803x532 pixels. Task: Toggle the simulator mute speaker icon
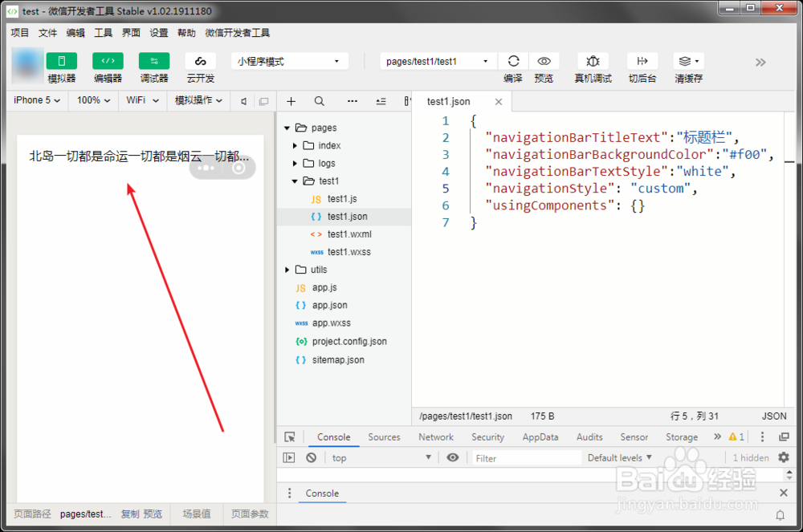click(x=244, y=101)
